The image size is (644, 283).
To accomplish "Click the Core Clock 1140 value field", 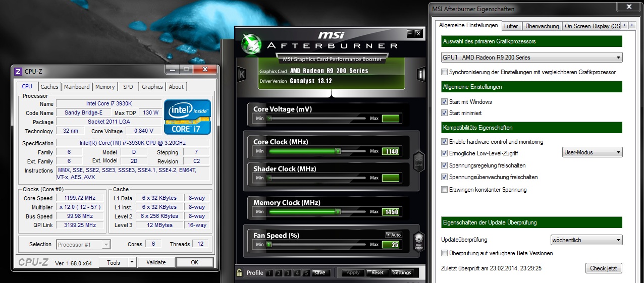I will click(391, 151).
